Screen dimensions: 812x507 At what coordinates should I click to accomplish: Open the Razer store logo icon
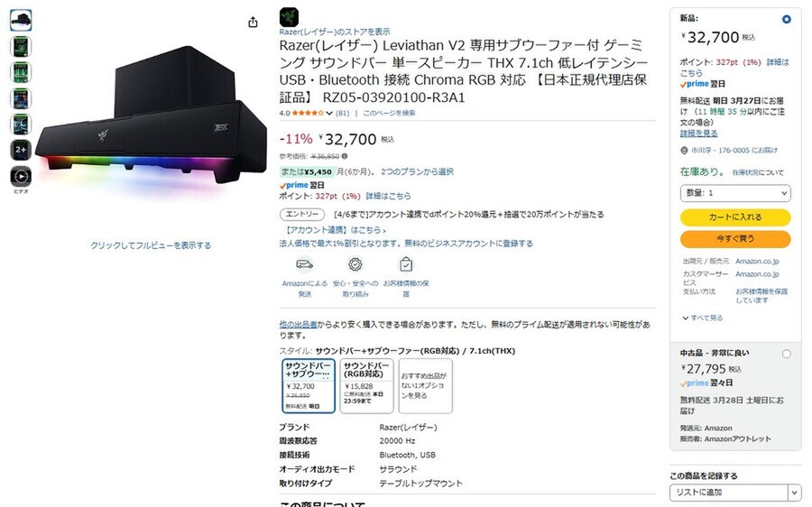coord(289,17)
